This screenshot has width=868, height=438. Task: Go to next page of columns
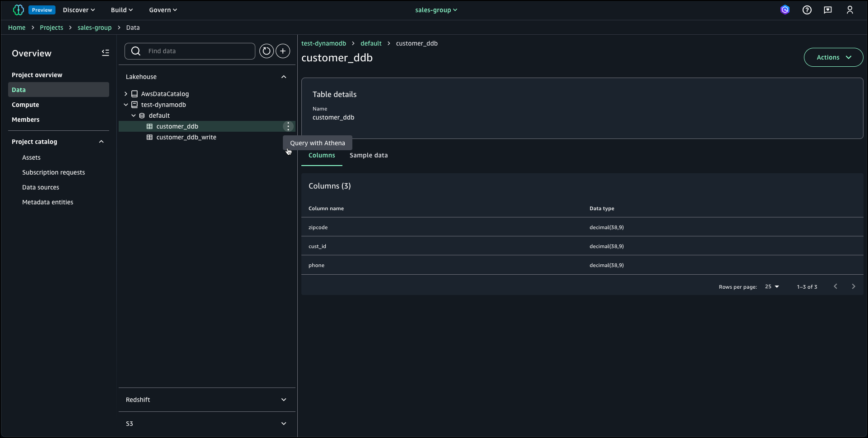[x=854, y=286]
